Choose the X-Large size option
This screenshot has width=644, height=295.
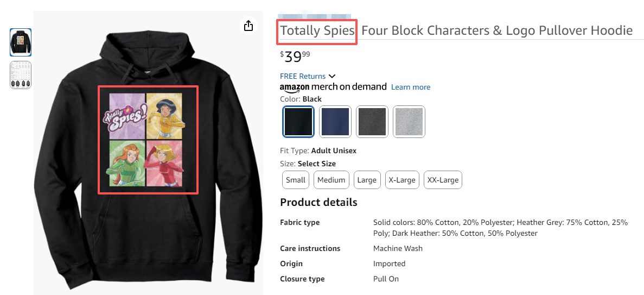click(402, 180)
